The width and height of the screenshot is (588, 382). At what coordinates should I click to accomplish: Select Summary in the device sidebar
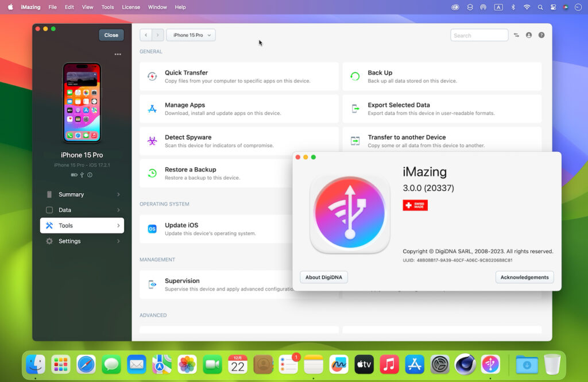point(80,194)
